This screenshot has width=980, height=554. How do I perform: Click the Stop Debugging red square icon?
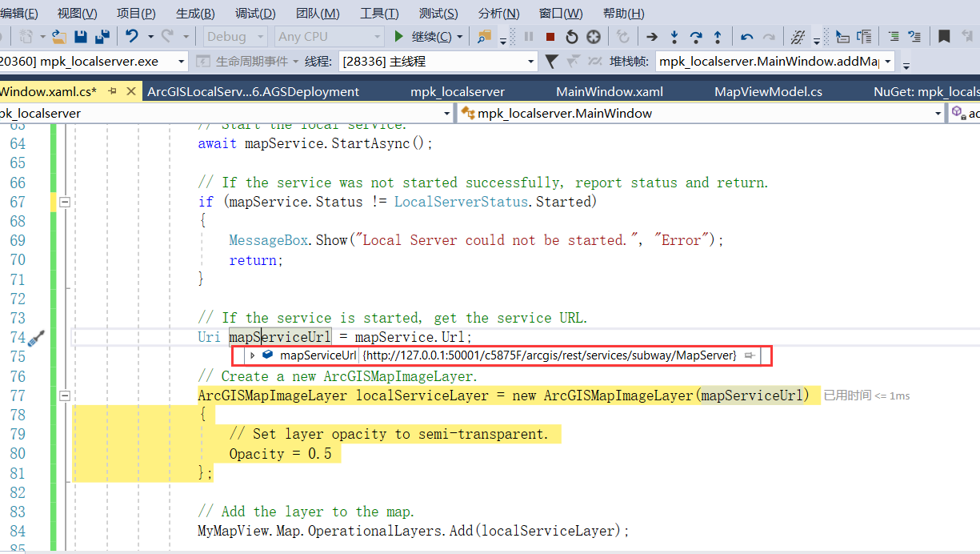(551, 36)
